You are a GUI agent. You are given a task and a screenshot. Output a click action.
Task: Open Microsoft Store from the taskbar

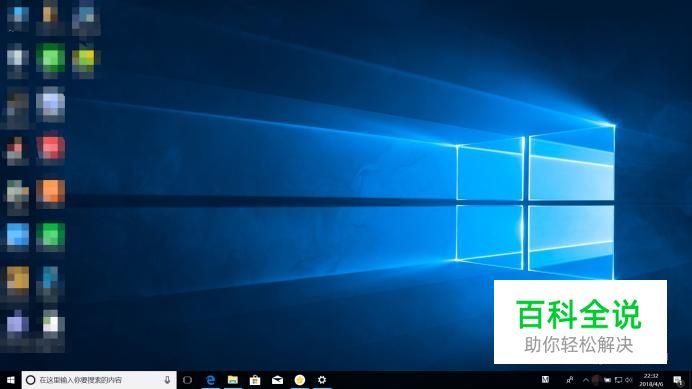(x=255, y=380)
